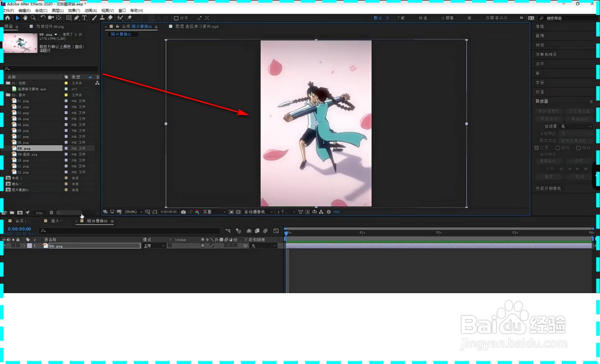The width and height of the screenshot is (600, 364).
Task: Toggle visibility eye of 09.png layer
Action: [x=4, y=246]
